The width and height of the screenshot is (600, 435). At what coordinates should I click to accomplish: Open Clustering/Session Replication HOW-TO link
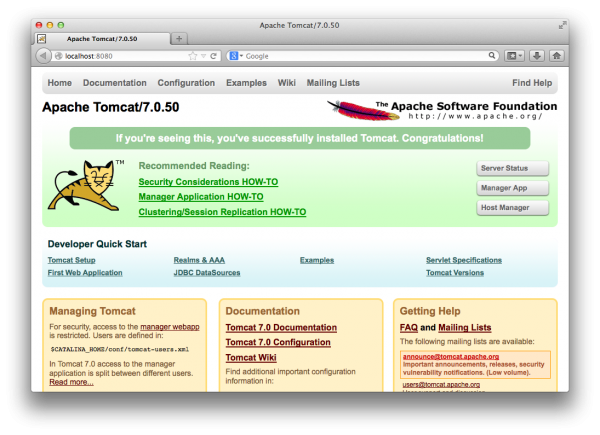click(222, 212)
